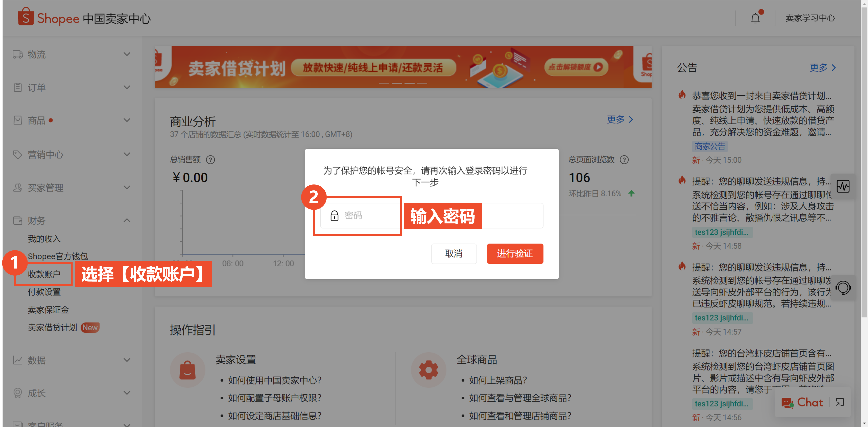Click the Chat expand window icon
Image resolution: width=868 pixels, height=427 pixels.
[840, 402]
